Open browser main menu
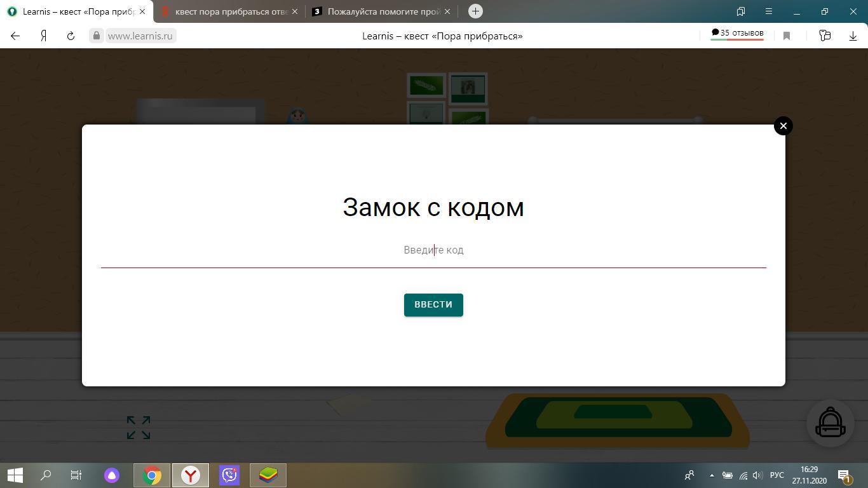The height and width of the screenshot is (488, 868). [768, 11]
